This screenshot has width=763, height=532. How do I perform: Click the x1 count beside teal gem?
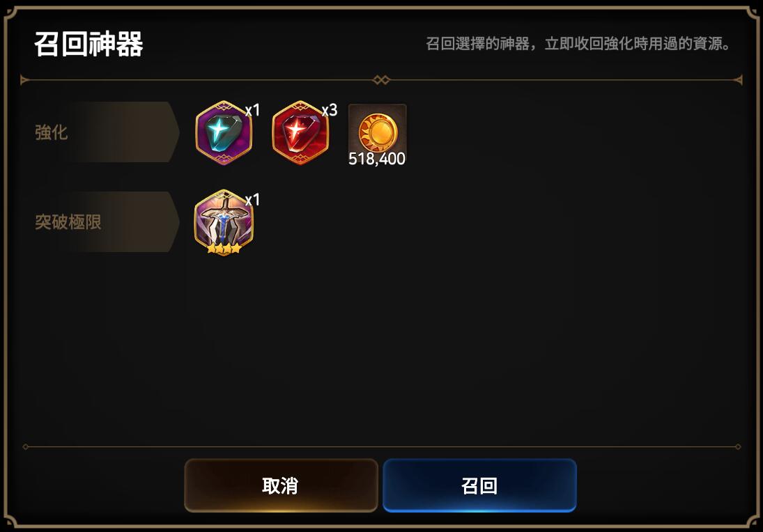point(252,111)
